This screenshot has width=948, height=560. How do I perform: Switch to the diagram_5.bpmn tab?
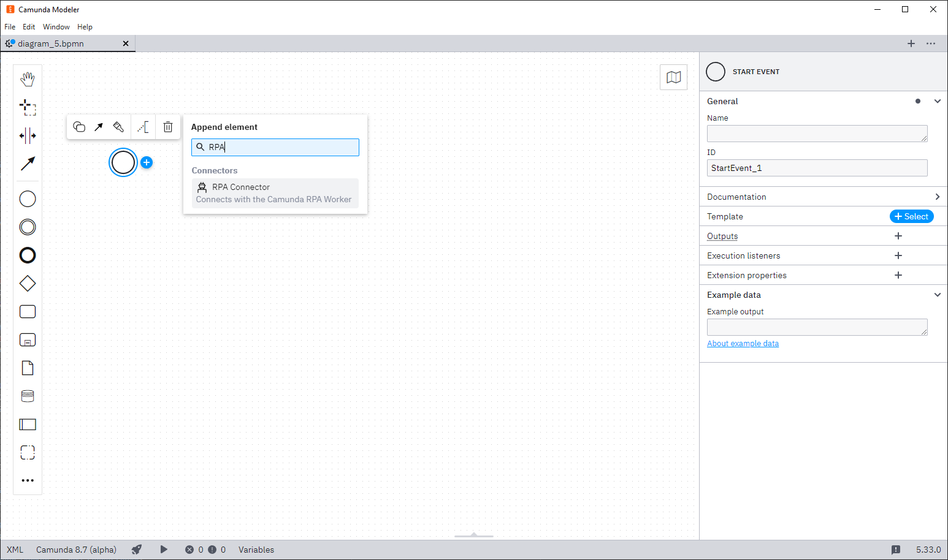[61, 44]
